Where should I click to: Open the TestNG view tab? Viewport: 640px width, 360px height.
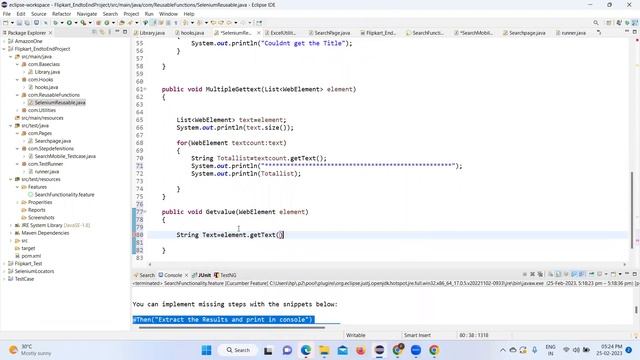[225, 275]
